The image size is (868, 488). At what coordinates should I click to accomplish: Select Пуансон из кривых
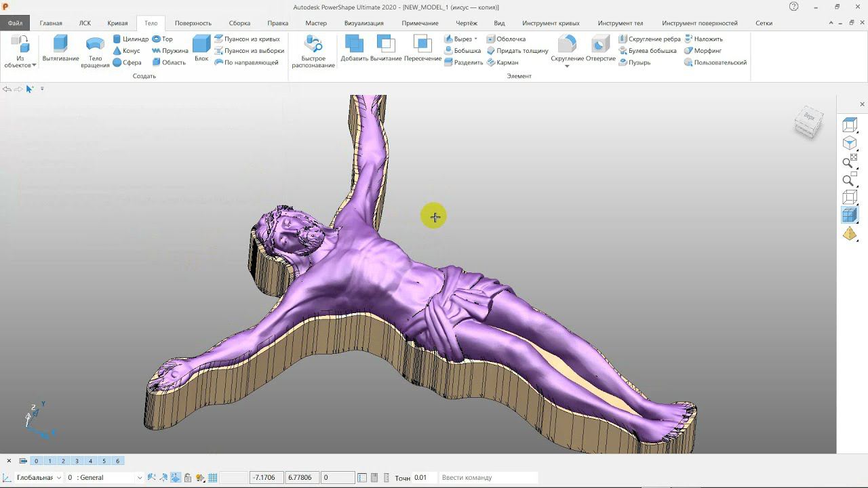click(248, 39)
